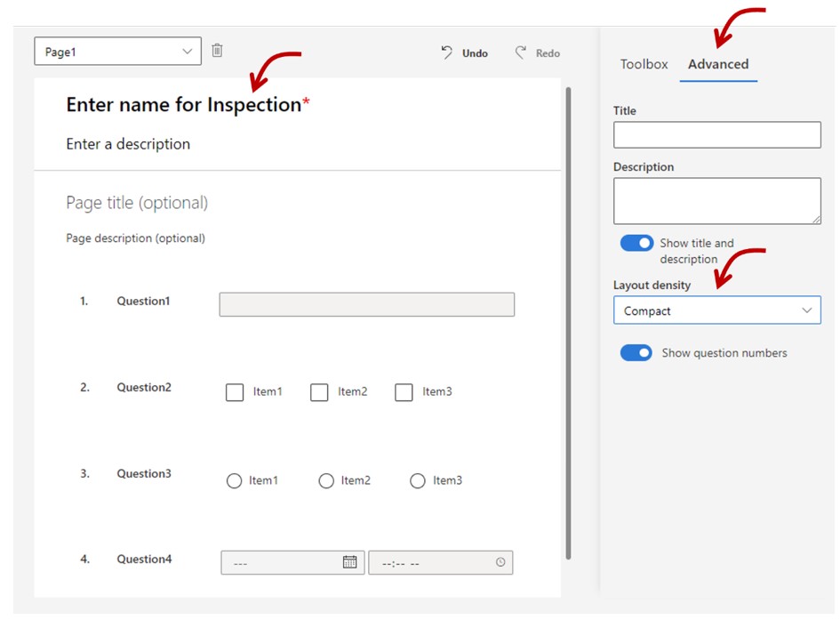This screenshot has width=840, height=620.
Task: Click the Redo arrow icon
Action: click(x=519, y=53)
